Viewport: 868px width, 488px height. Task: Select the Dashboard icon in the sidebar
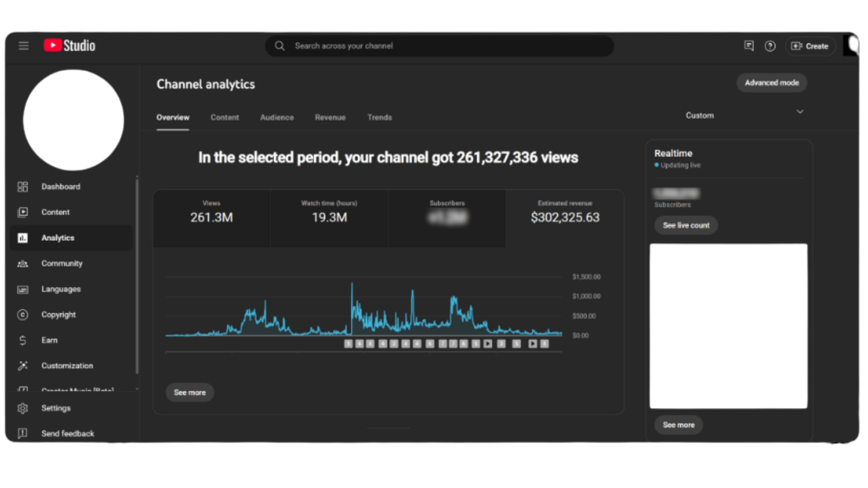[23, 186]
